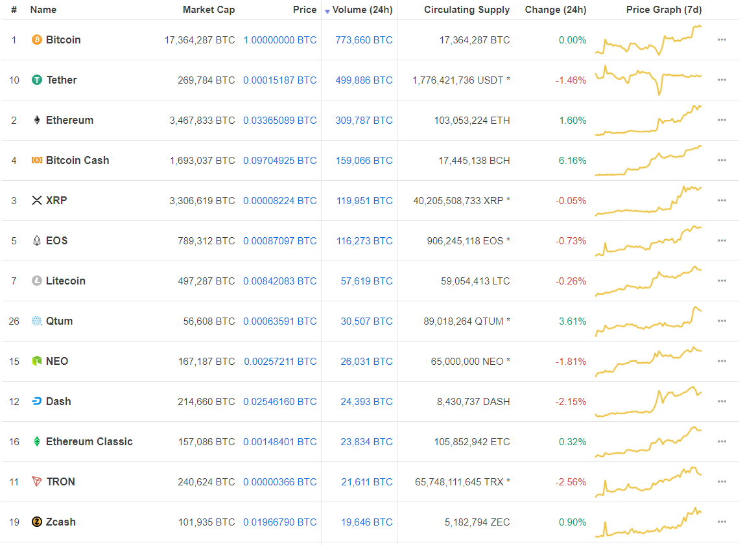The height and width of the screenshot is (545, 756).
Task: Open NEO price 0.00257211 BTC link
Action: 280,362
